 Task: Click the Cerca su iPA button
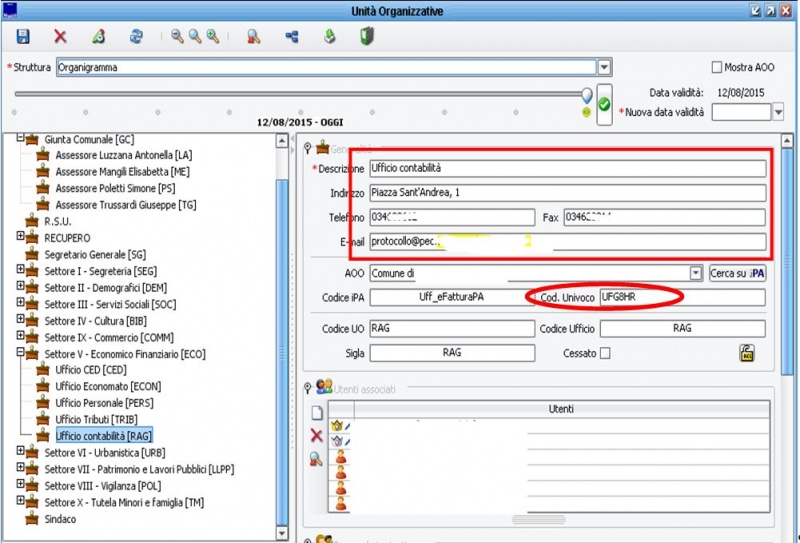737,272
